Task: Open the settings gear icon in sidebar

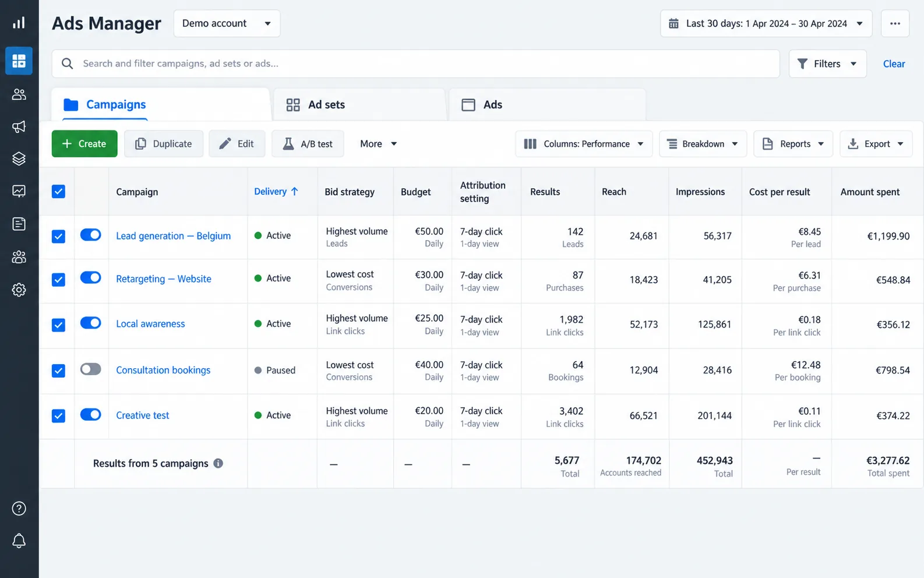Action: pos(19,290)
